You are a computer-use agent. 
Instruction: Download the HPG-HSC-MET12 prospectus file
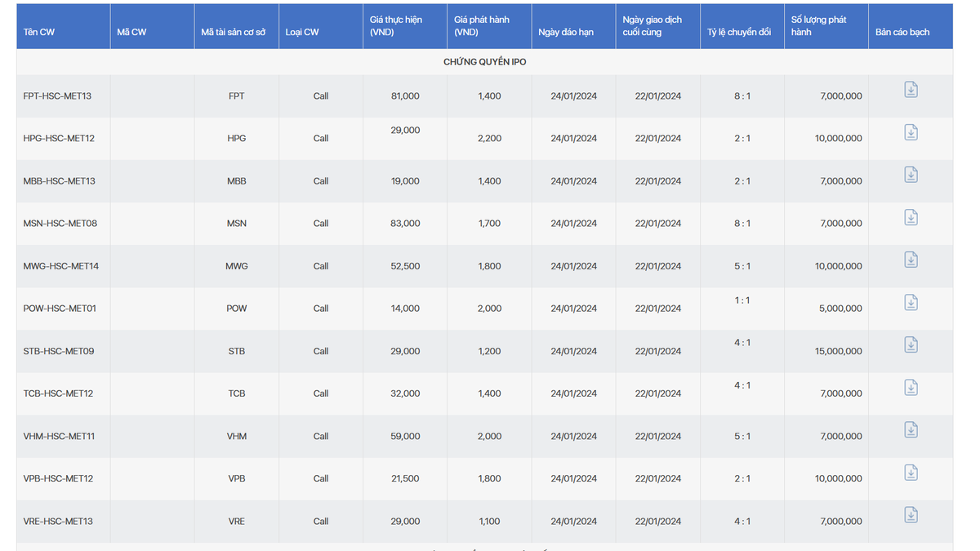pyautogui.click(x=911, y=132)
